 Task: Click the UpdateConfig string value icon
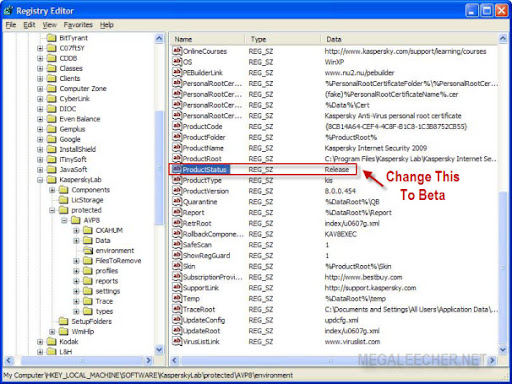pyautogui.click(x=177, y=320)
